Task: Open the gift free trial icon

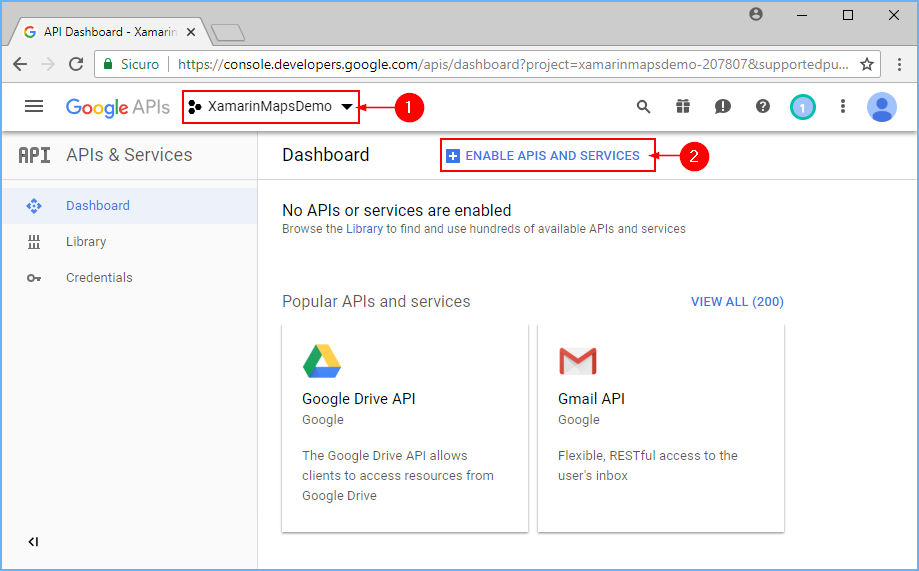Action: 683,106
